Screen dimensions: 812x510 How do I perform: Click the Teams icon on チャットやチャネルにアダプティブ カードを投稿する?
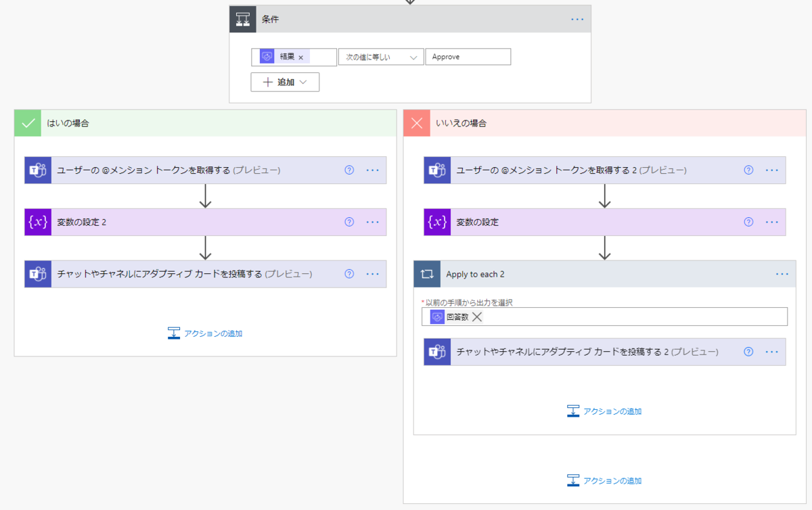38,274
